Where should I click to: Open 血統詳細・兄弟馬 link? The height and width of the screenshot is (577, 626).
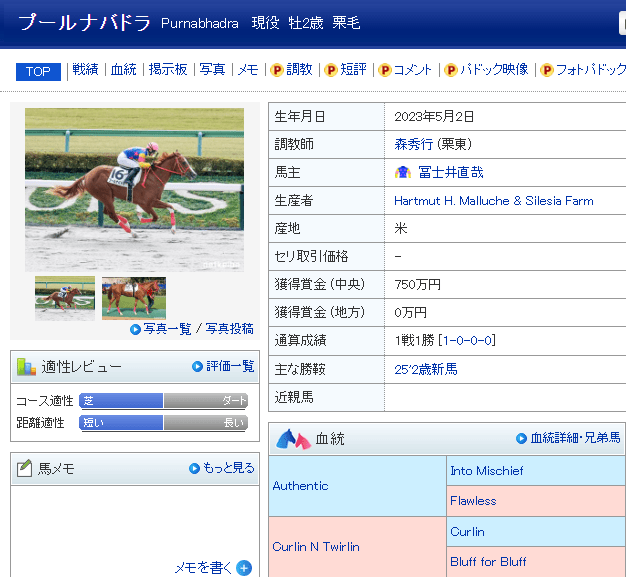(x=575, y=438)
